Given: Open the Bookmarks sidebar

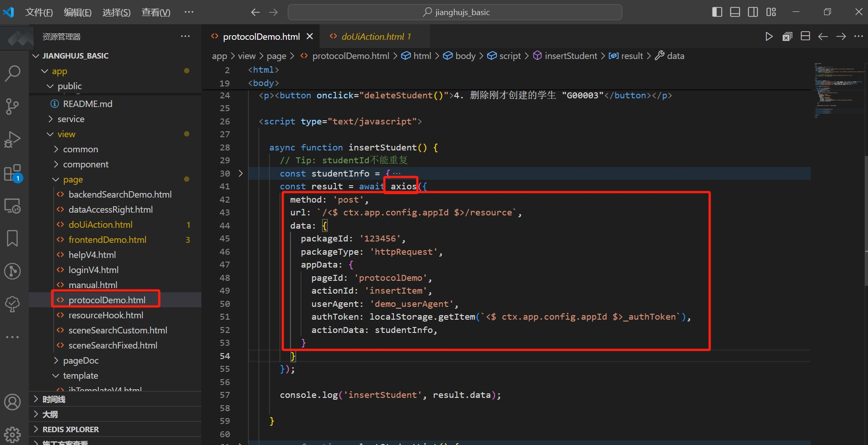Looking at the screenshot, I should pos(13,238).
